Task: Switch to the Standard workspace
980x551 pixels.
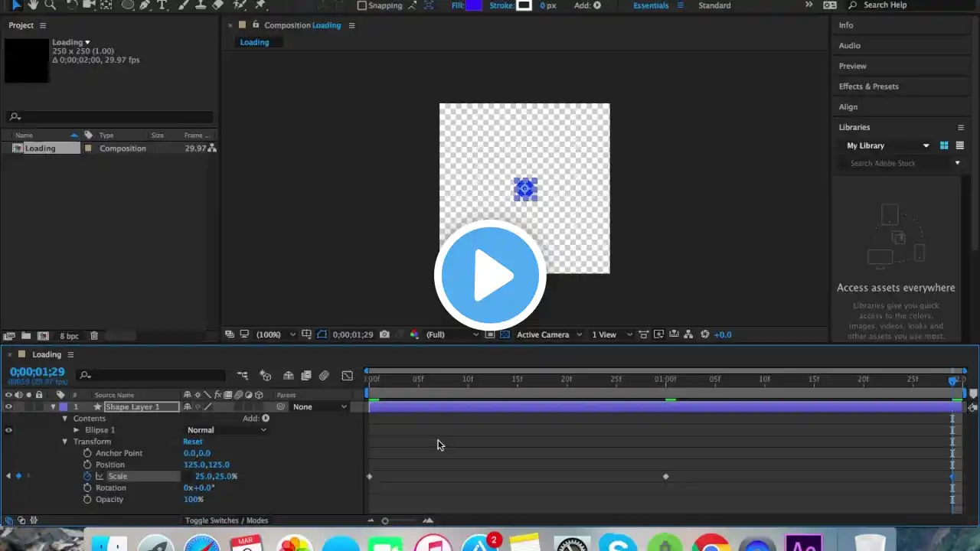Action: (714, 5)
